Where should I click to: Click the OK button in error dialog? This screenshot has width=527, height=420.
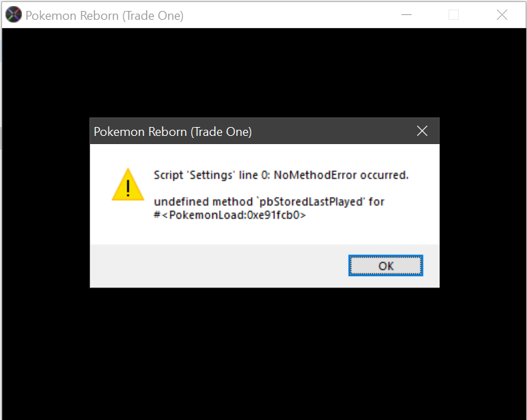[x=386, y=266]
